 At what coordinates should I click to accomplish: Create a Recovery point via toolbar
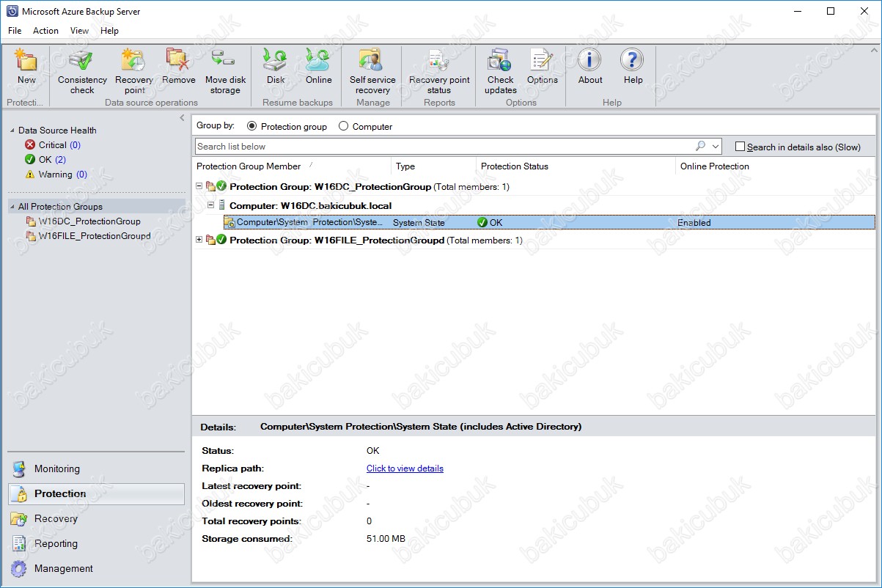pos(134,60)
